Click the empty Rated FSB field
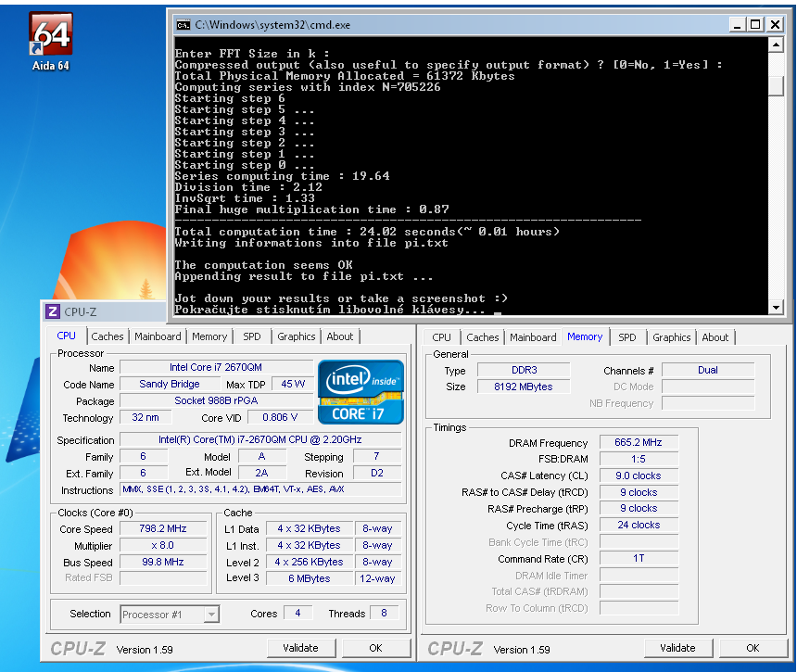This screenshot has height=672, width=797. pos(163,578)
